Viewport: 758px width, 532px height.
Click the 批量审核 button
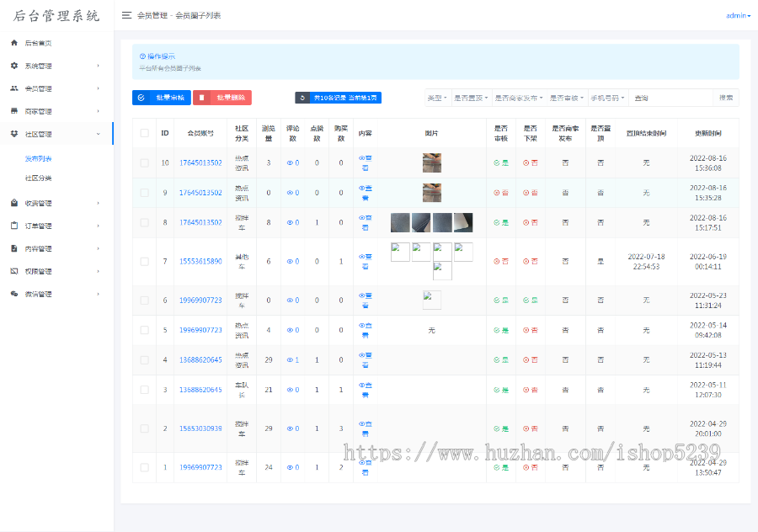click(x=162, y=98)
